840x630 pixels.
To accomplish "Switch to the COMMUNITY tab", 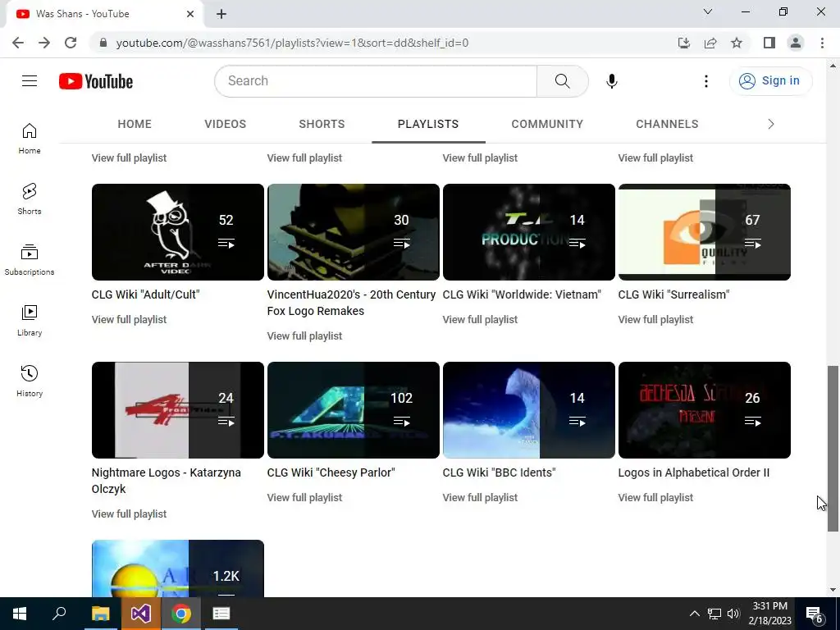I will pyautogui.click(x=547, y=124).
